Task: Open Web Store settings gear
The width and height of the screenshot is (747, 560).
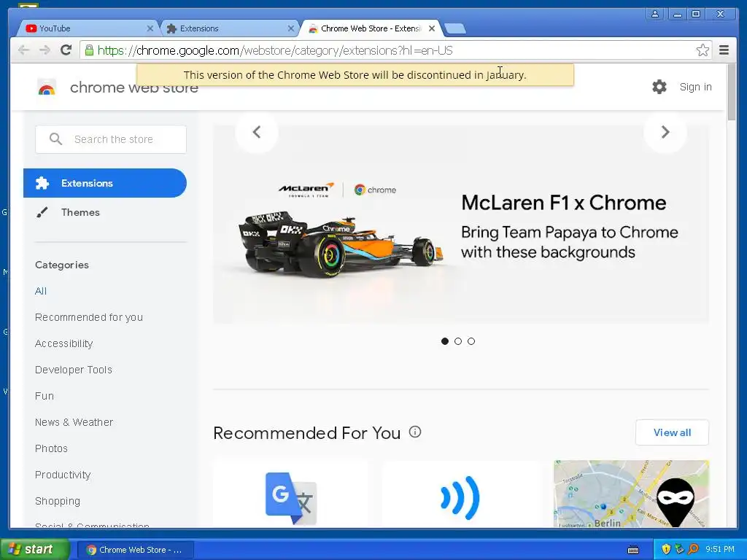Action: coord(659,87)
